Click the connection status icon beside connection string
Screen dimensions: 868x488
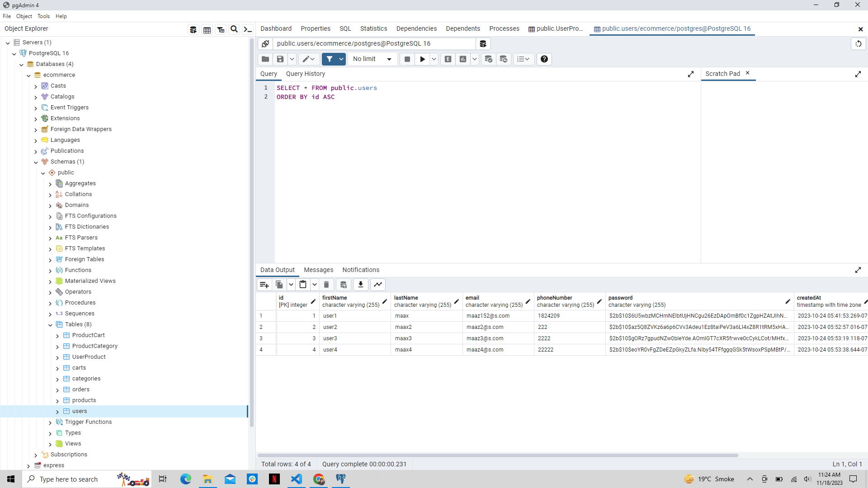coord(265,44)
